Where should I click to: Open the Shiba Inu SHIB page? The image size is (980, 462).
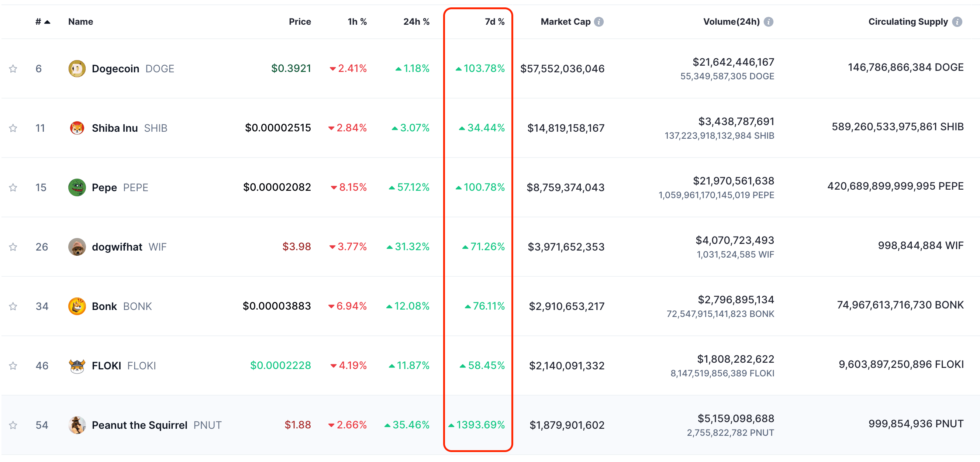[130, 128]
